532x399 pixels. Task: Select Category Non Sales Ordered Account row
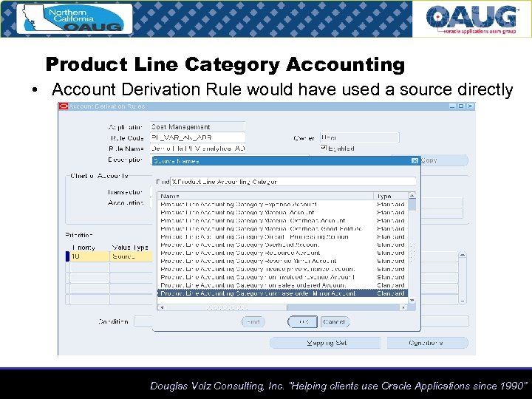click(x=282, y=285)
